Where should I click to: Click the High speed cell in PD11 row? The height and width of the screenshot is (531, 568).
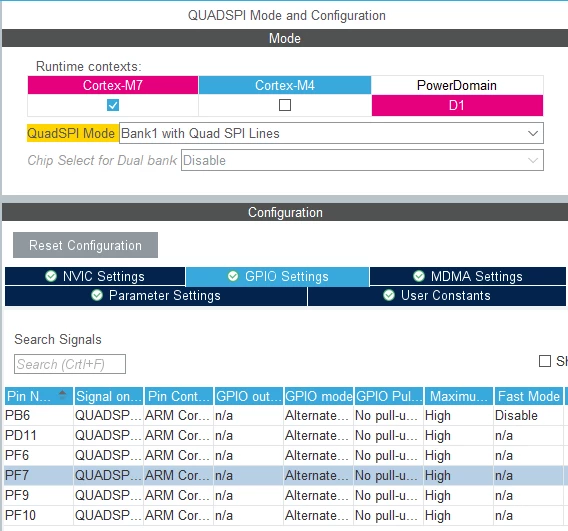(459, 435)
